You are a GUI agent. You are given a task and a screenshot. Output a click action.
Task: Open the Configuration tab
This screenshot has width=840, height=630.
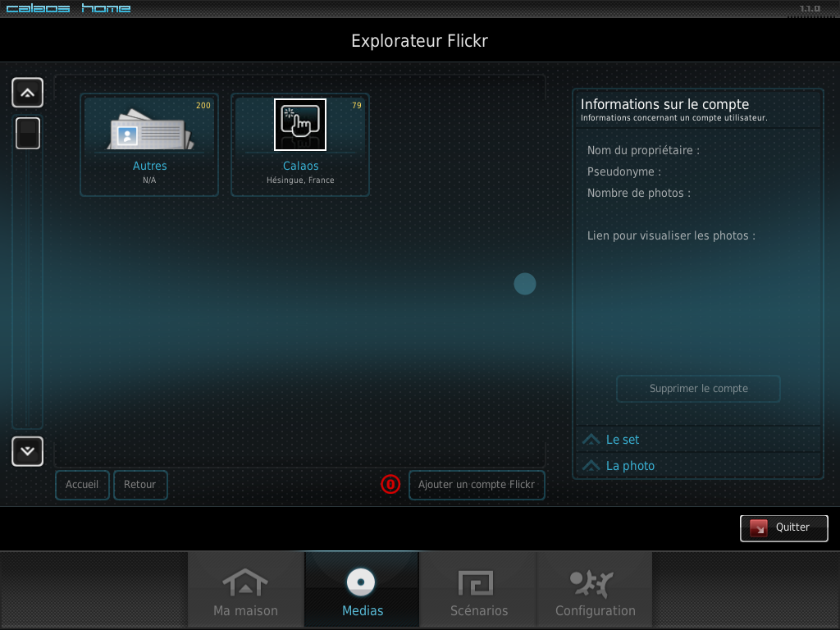click(596, 590)
